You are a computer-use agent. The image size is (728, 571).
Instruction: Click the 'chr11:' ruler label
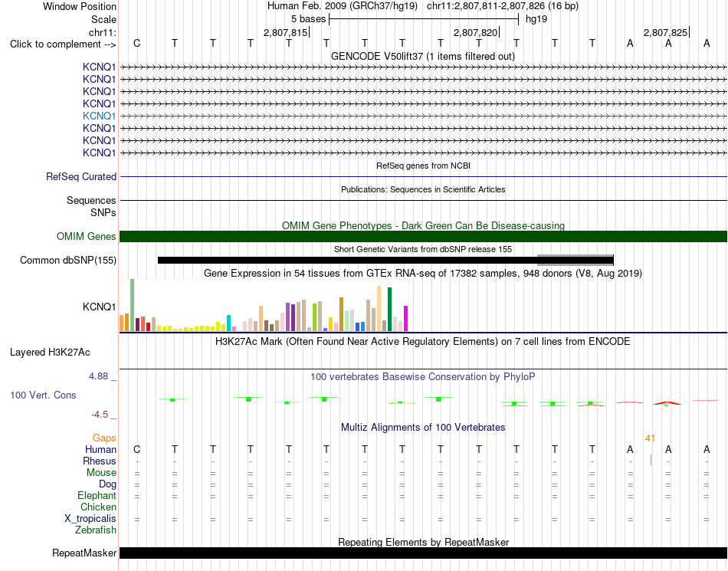click(103, 32)
